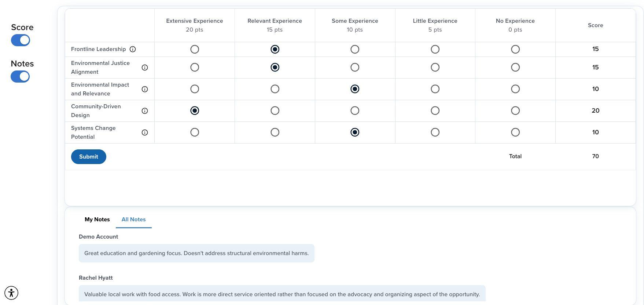The image size is (644, 305).
Task: Click info icon beside Community-Driven Design
Action: tap(145, 111)
